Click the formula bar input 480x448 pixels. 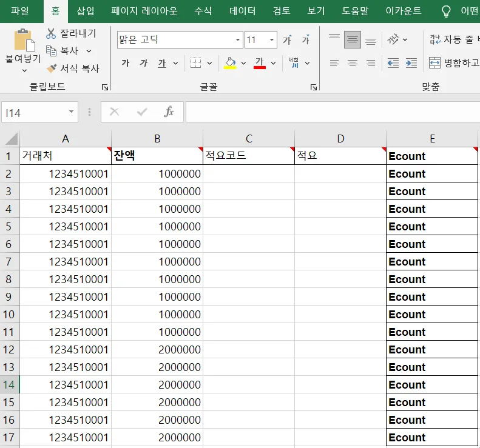tap(333, 112)
